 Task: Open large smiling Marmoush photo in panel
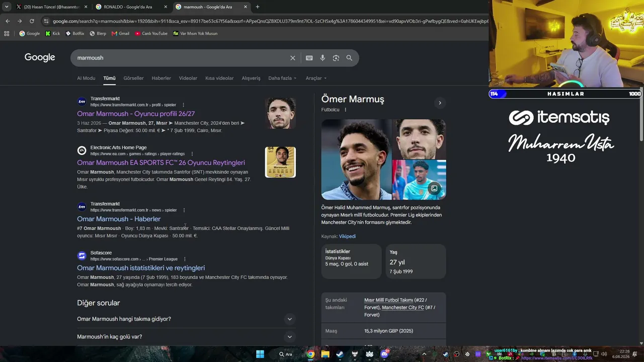pos(356,159)
